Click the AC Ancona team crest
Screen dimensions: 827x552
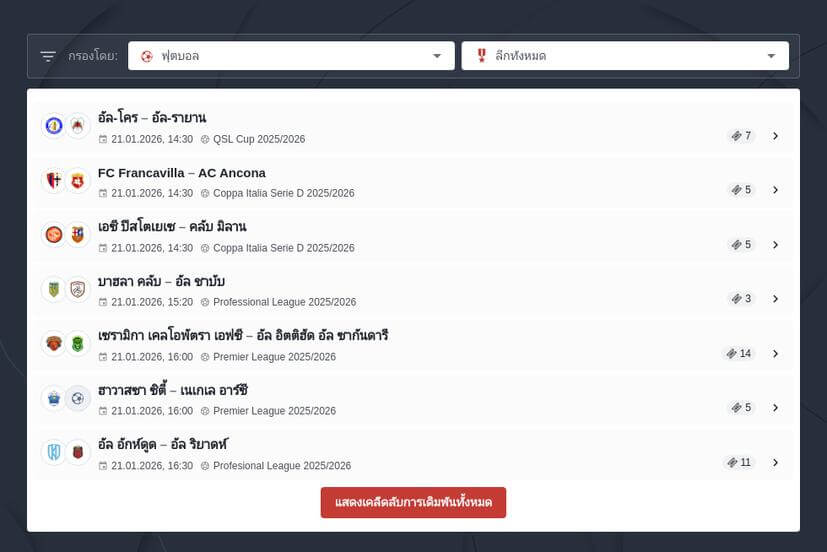tap(78, 180)
